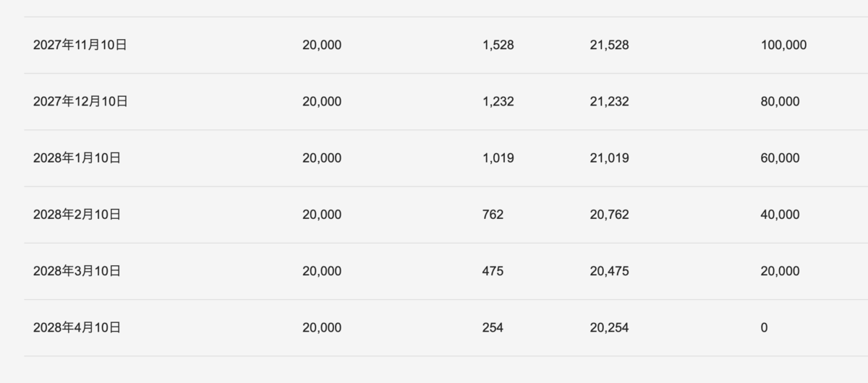This screenshot has width=868, height=383.
Task: Click the 2028年4月10日 date cell
Action: click(x=77, y=327)
